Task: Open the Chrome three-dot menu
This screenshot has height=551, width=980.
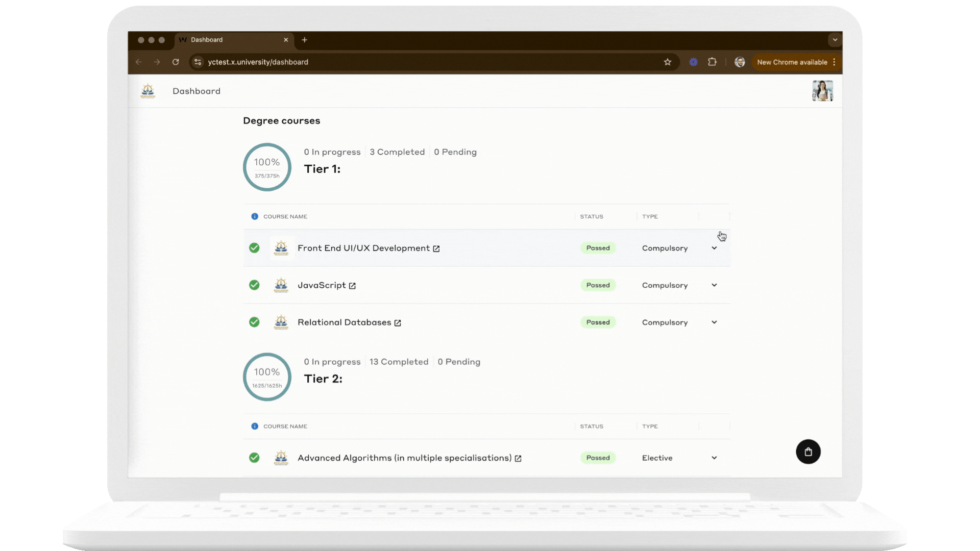Action: pos(834,62)
